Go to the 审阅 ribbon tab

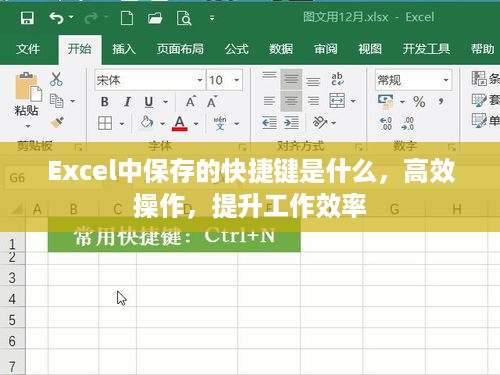click(326, 49)
